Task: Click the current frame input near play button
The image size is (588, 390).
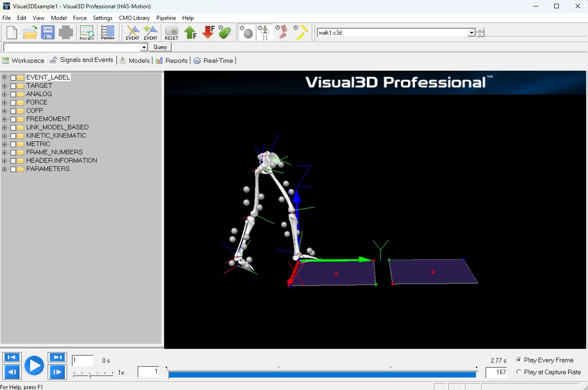Action: (x=82, y=360)
